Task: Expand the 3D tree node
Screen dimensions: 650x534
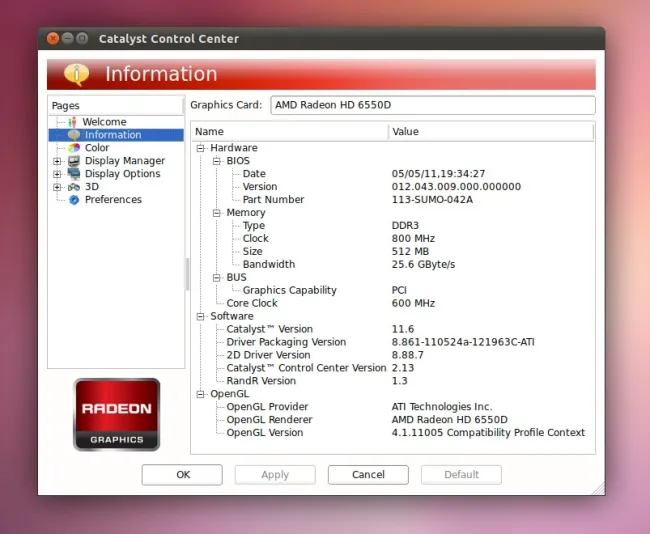Action: point(57,187)
